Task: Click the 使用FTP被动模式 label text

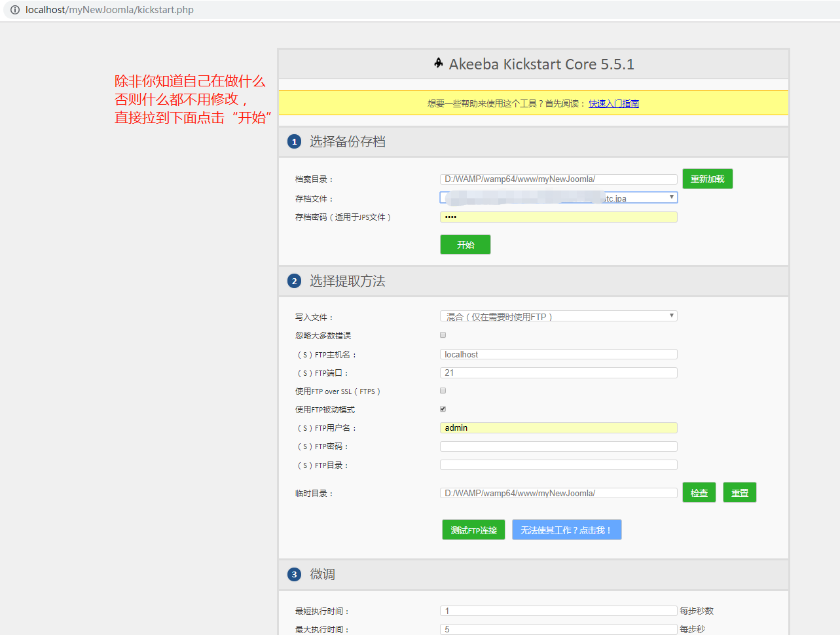Action: coord(325,410)
